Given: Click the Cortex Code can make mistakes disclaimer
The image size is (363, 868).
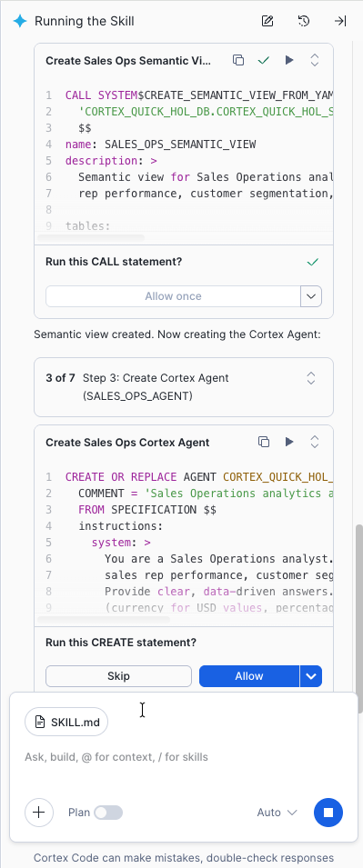Looking at the screenshot, I should click(184, 857).
